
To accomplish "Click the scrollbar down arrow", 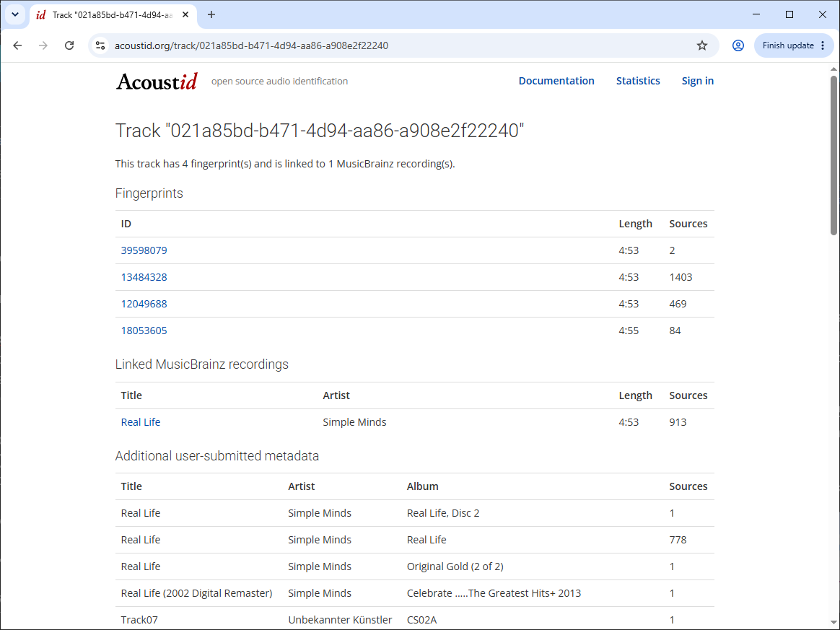I will coord(834,623).
